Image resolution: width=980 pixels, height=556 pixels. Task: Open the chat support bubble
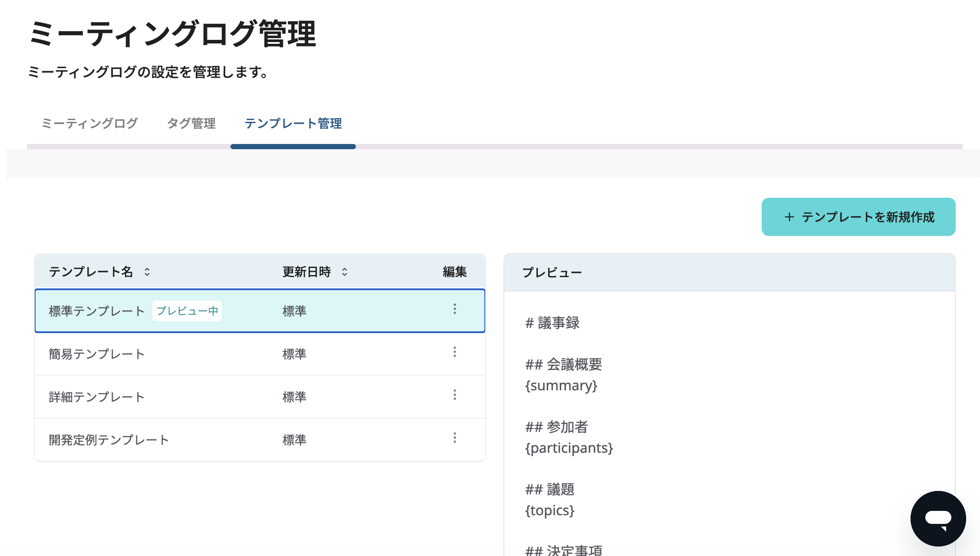[938, 519]
